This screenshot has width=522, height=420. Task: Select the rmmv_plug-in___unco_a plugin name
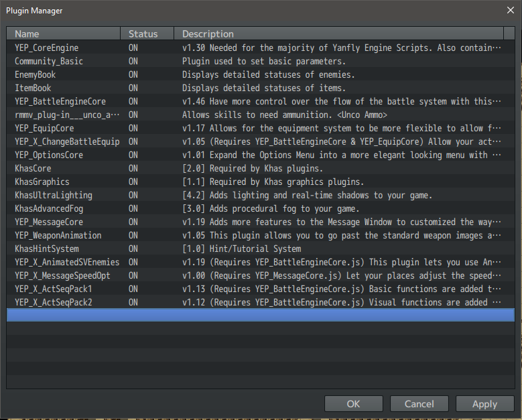click(x=67, y=115)
